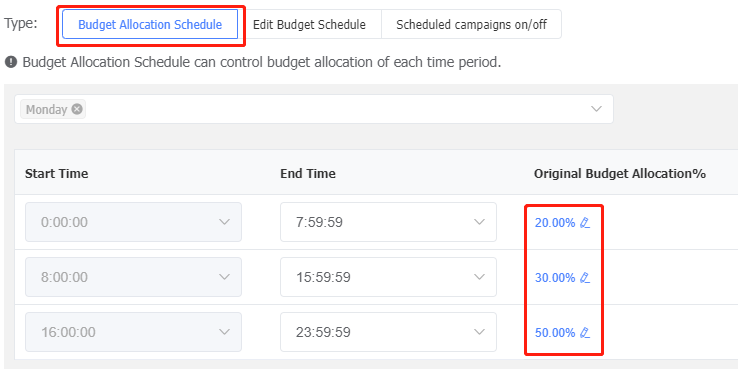Remove the Monday tag with its x icon
This screenshot has height=369, width=738.
pos(77,109)
